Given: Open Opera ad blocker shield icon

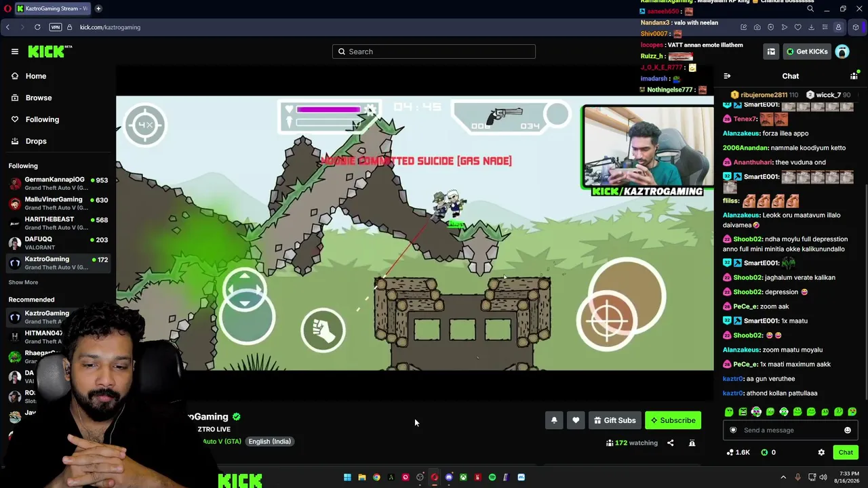Looking at the screenshot, I should [770, 27].
